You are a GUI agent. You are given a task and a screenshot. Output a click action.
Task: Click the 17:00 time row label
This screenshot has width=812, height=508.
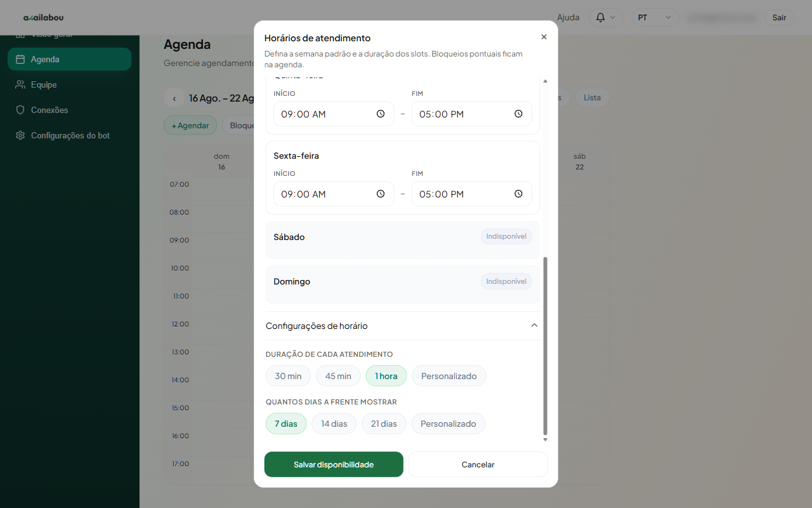(180, 464)
